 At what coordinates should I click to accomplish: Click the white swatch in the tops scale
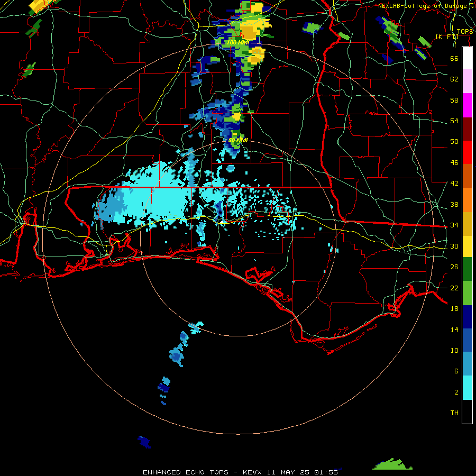tap(467, 58)
